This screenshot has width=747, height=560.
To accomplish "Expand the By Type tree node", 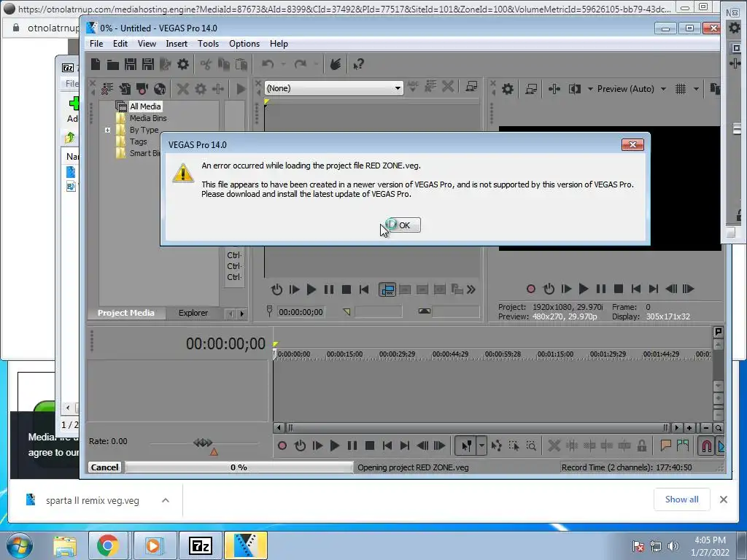I will (108, 130).
